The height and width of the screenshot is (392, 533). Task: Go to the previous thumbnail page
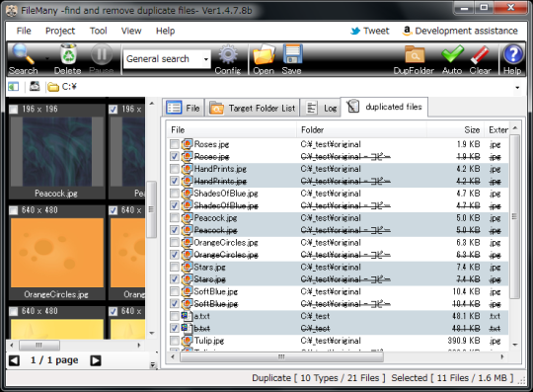pos(14,360)
